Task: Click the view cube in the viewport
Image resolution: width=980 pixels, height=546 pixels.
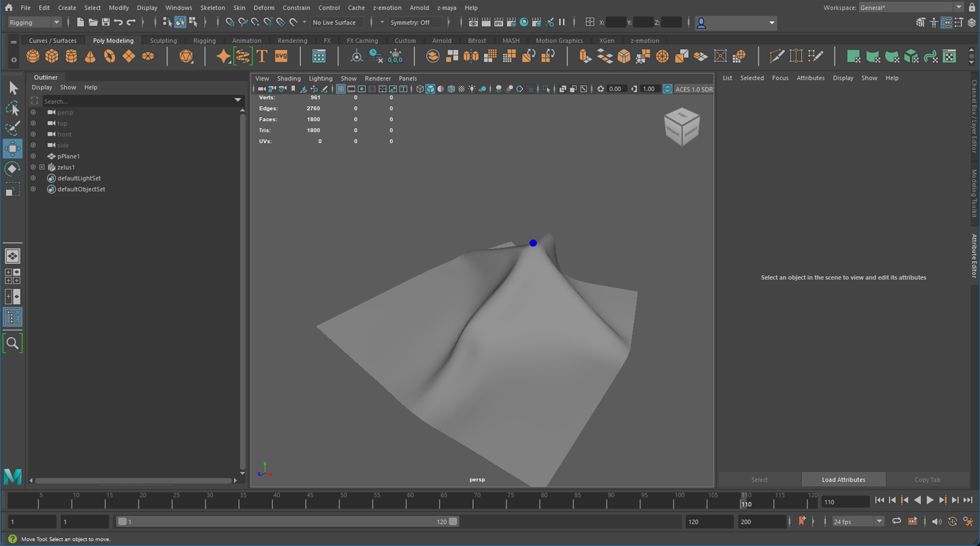Action: (682, 126)
